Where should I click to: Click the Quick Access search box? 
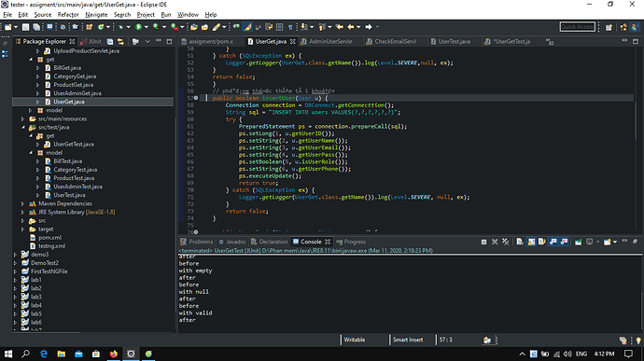pos(577,27)
